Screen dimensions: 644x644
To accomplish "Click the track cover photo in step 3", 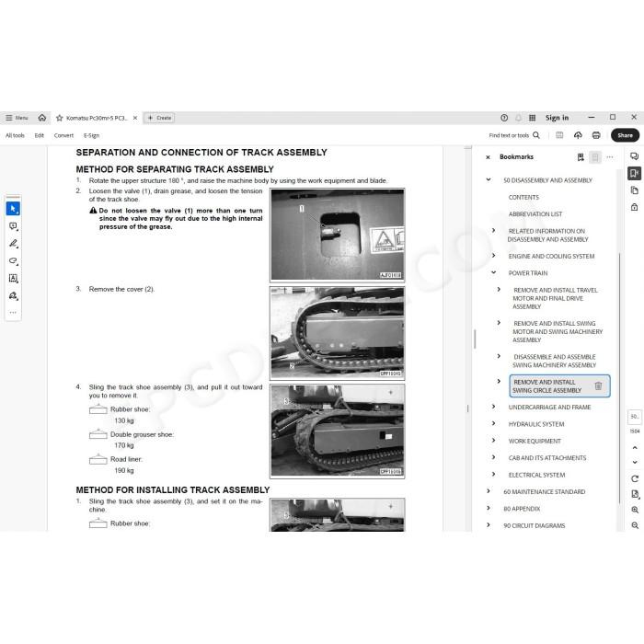I will click(338, 333).
